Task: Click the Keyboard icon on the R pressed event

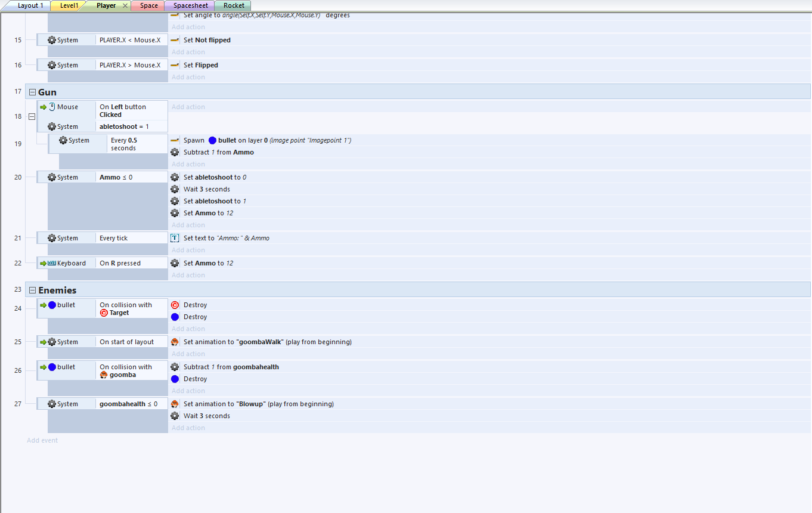Action: coord(52,263)
